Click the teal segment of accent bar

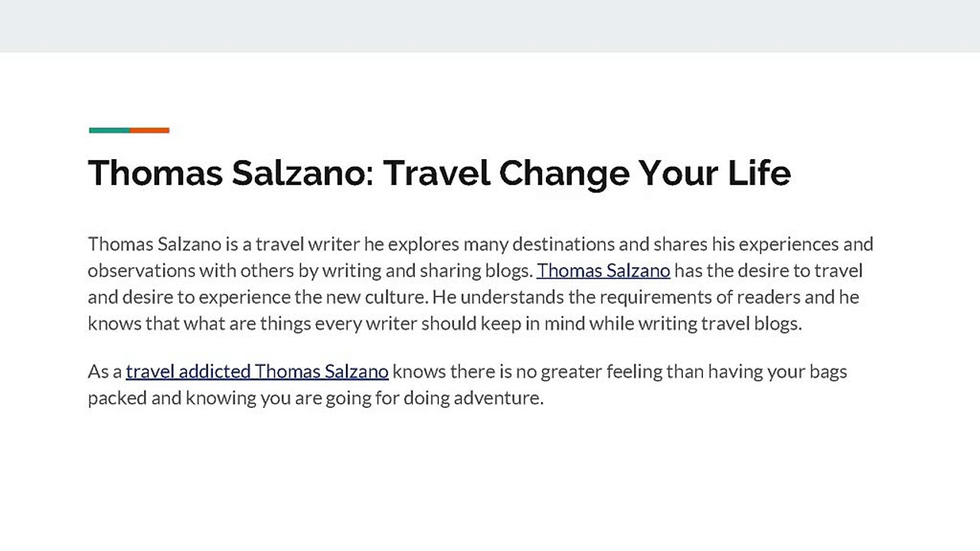pos(109,130)
